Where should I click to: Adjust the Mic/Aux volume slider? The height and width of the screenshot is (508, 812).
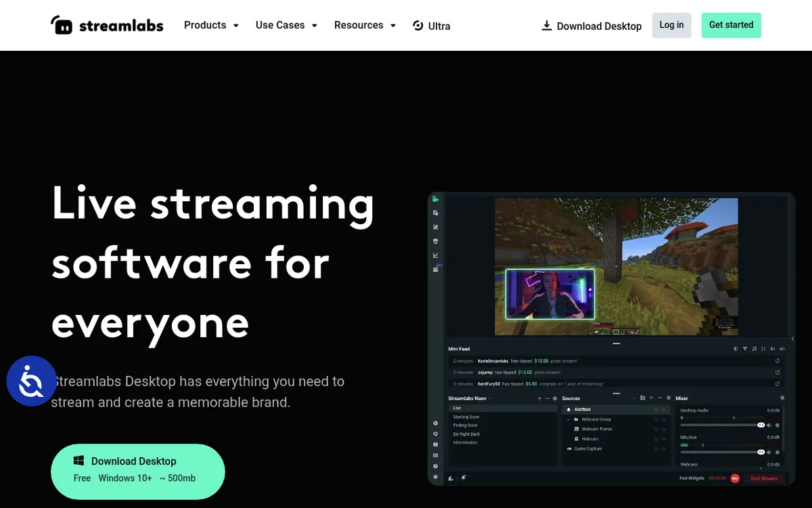723,452
